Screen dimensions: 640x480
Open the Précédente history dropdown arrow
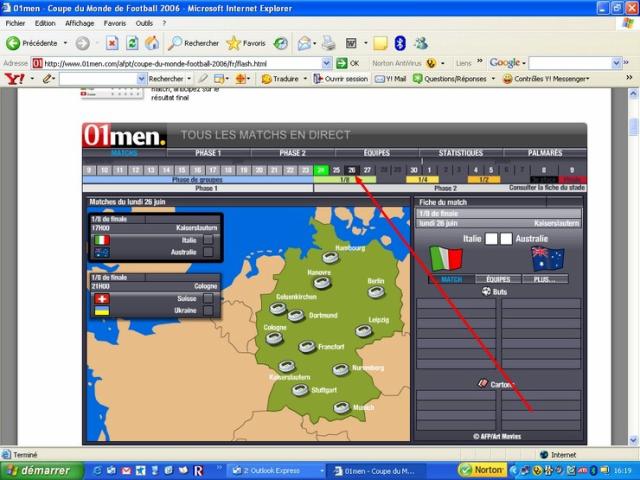coord(65,43)
